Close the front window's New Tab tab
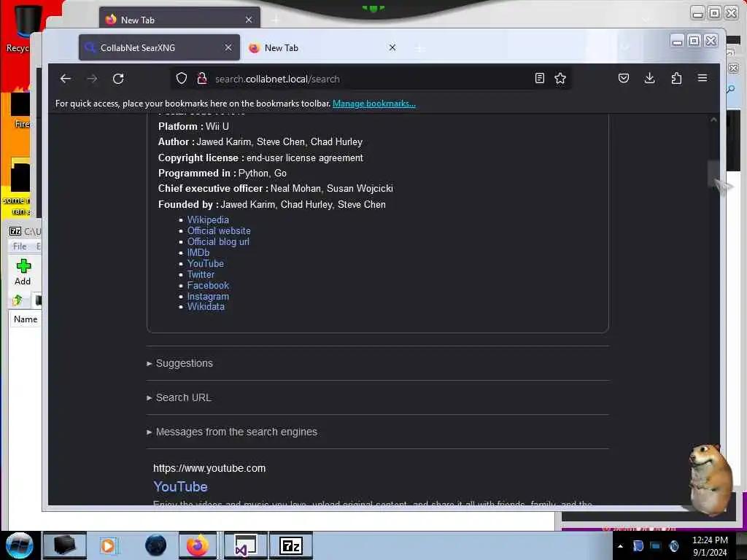The width and height of the screenshot is (747, 560). (x=392, y=47)
